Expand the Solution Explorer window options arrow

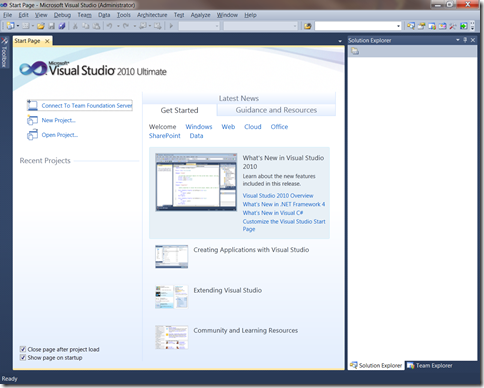point(458,40)
